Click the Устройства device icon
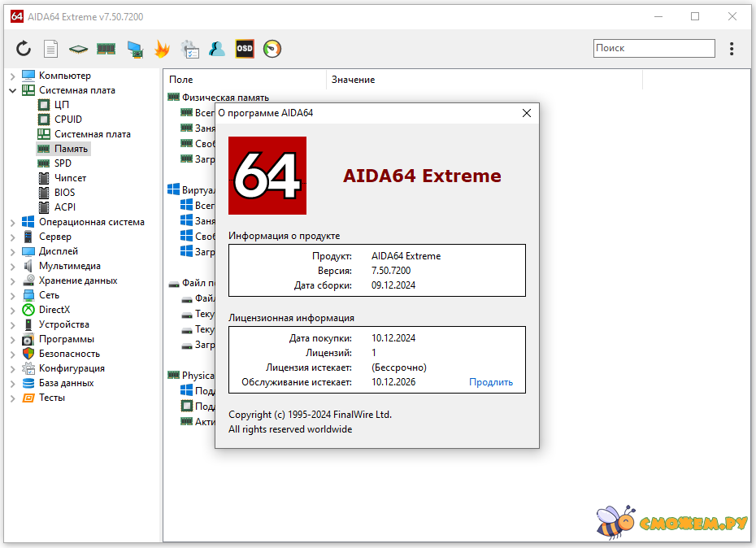 [x=28, y=324]
